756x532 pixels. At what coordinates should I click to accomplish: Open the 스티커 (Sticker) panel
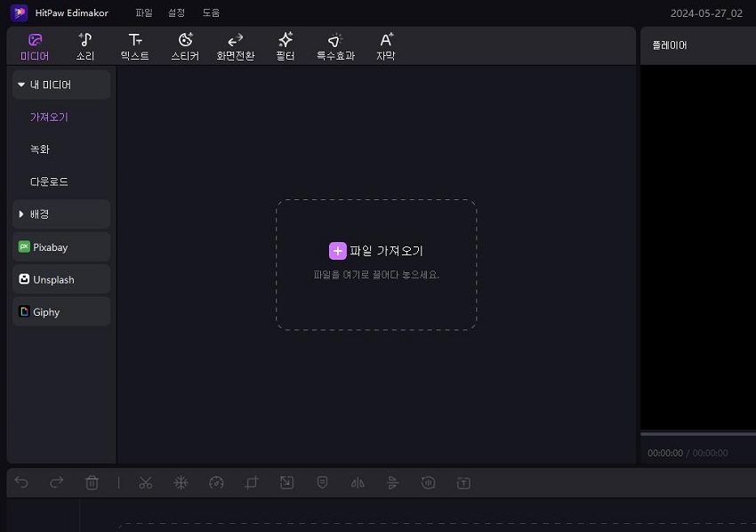tap(184, 44)
